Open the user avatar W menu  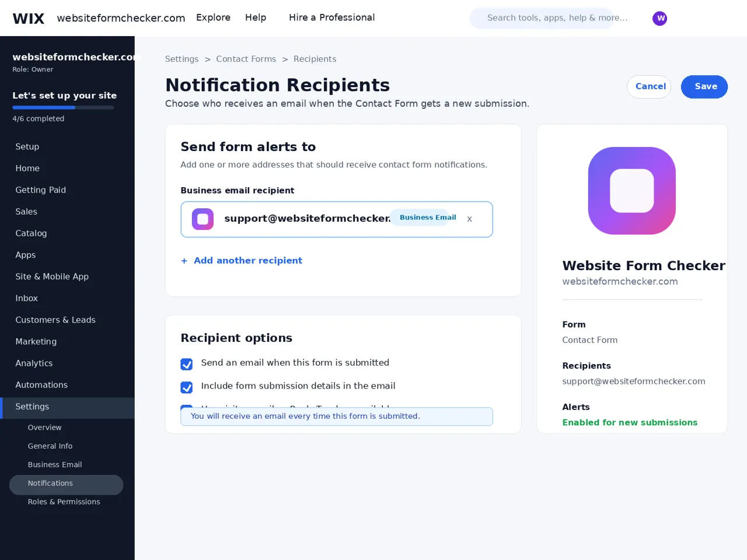659,18
